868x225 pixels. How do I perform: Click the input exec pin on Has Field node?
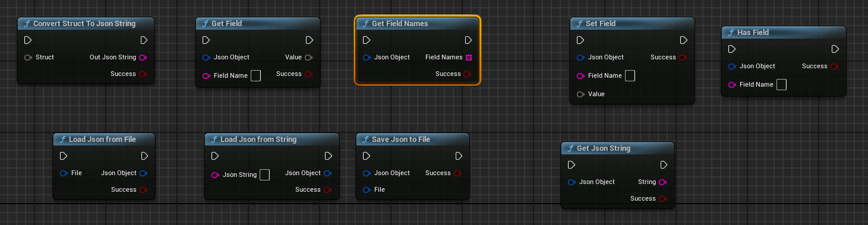point(732,49)
